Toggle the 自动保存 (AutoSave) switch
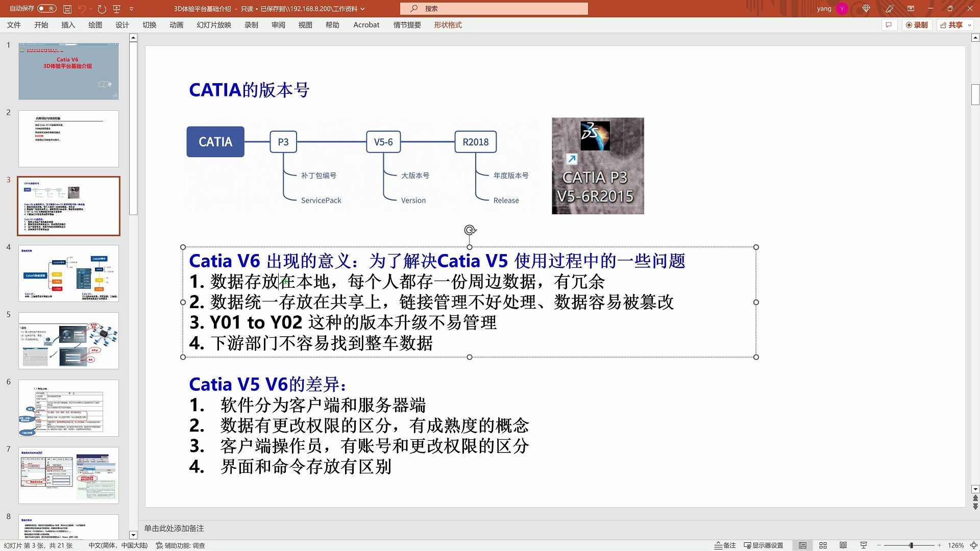 coord(47,9)
